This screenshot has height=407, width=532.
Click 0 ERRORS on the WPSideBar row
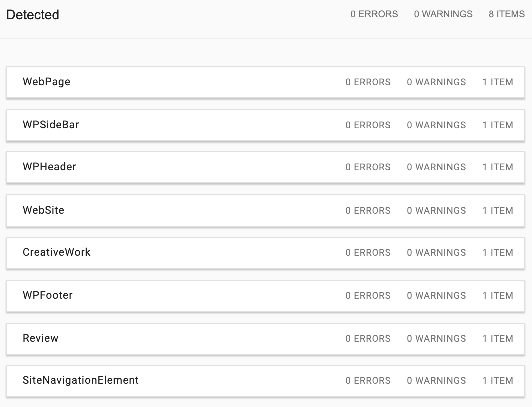point(368,125)
